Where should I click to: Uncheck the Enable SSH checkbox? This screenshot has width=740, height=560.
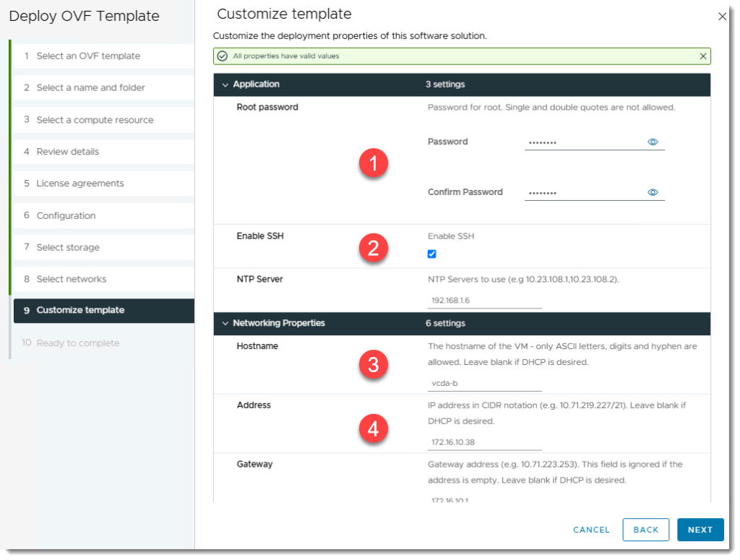pyautogui.click(x=432, y=254)
